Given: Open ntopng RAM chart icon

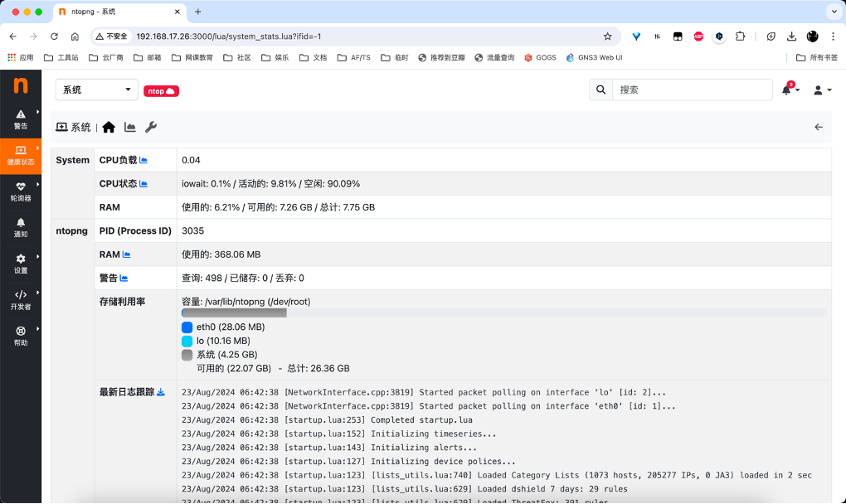Looking at the screenshot, I should pyautogui.click(x=127, y=254).
